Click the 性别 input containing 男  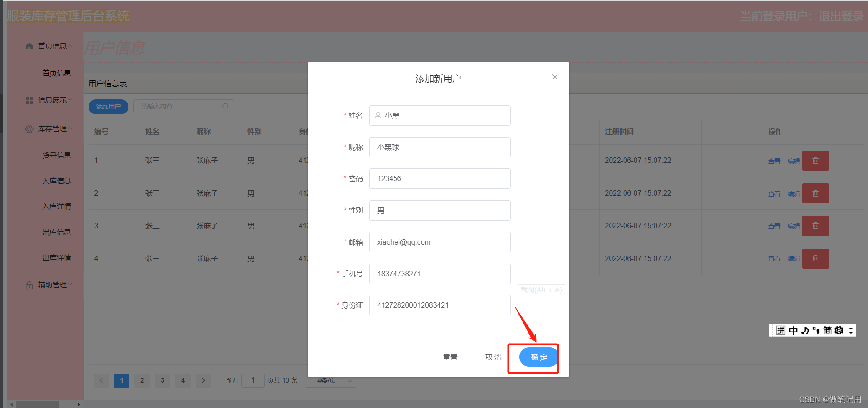click(x=440, y=210)
